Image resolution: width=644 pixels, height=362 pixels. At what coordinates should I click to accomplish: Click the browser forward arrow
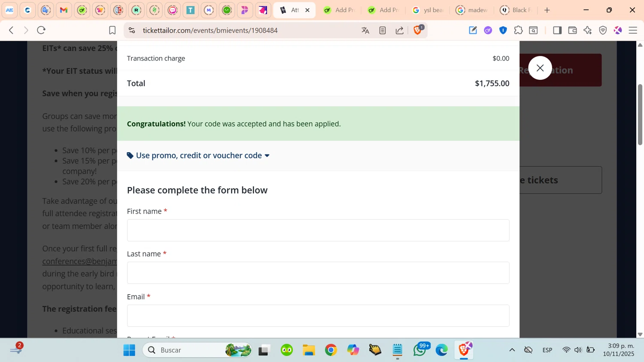click(x=26, y=30)
